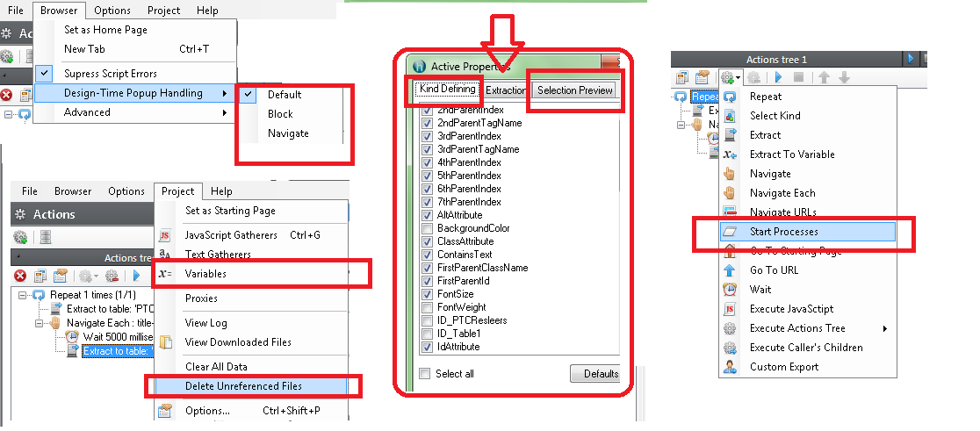Switch to the Selection Preview tab
This screenshot has width=980, height=431.
575,90
